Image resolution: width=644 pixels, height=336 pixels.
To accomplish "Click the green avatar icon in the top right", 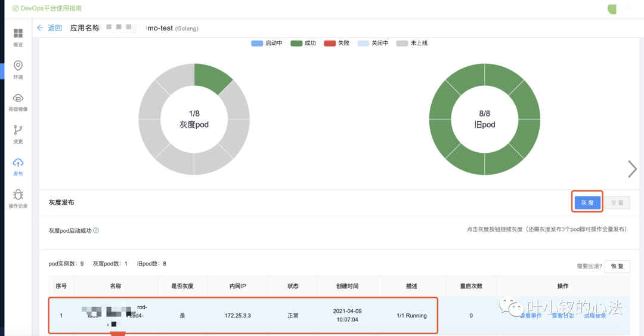I will [x=612, y=8].
